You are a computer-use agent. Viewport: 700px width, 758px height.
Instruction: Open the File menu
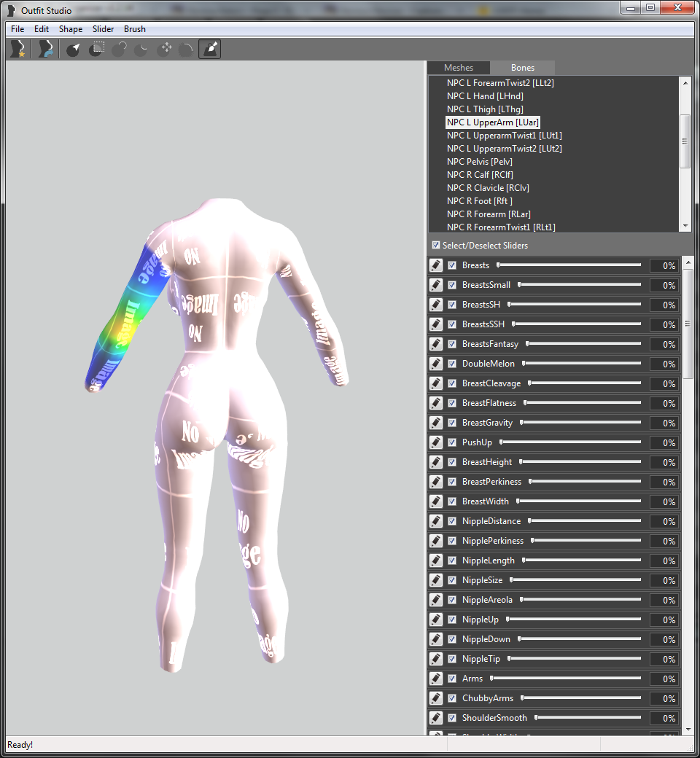pyautogui.click(x=17, y=29)
